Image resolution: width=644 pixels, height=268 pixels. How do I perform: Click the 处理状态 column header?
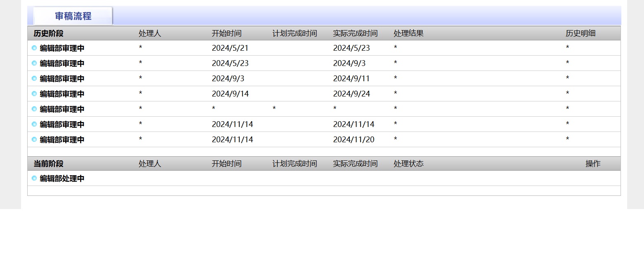[408, 164]
